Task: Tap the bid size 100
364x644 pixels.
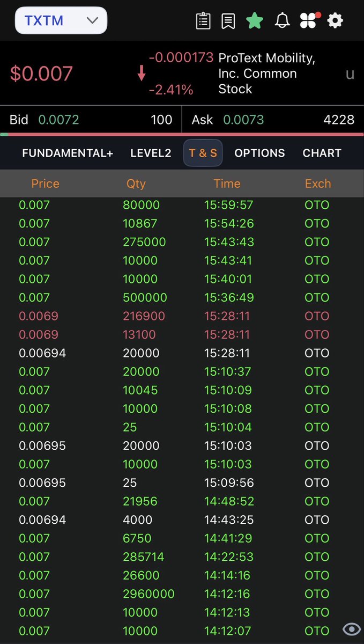Action: coord(161,120)
